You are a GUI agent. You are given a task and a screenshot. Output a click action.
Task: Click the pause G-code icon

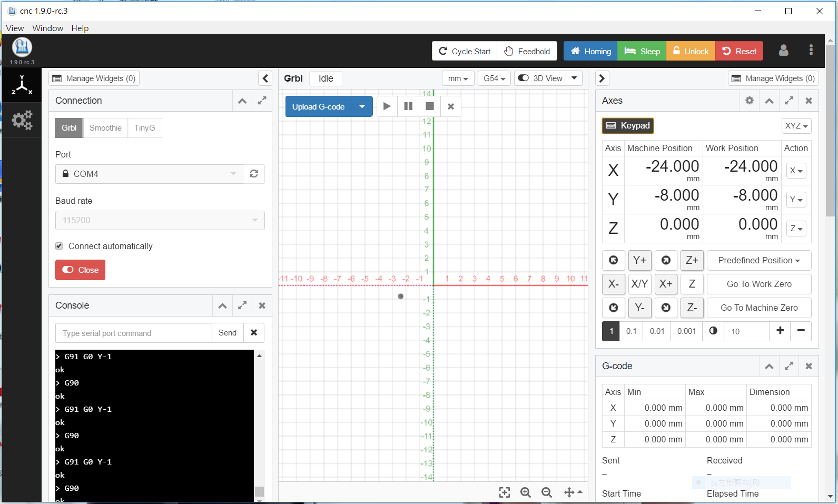pos(408,106)
